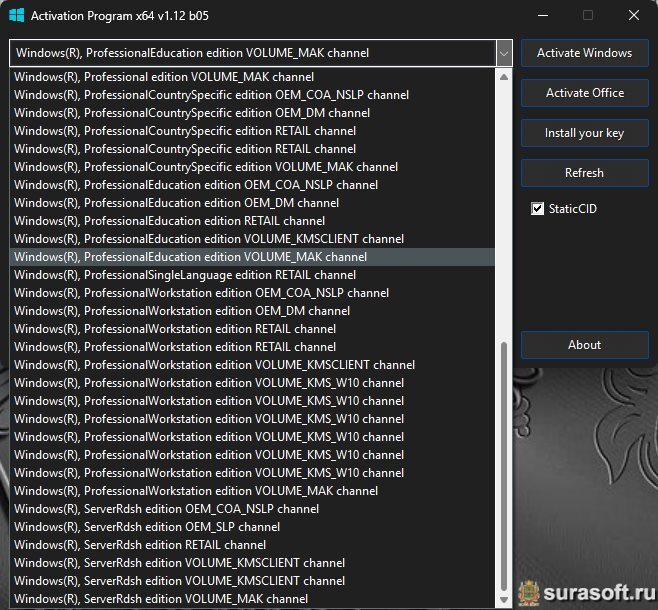
Task: Open the About window
Action: pos(585,345)
